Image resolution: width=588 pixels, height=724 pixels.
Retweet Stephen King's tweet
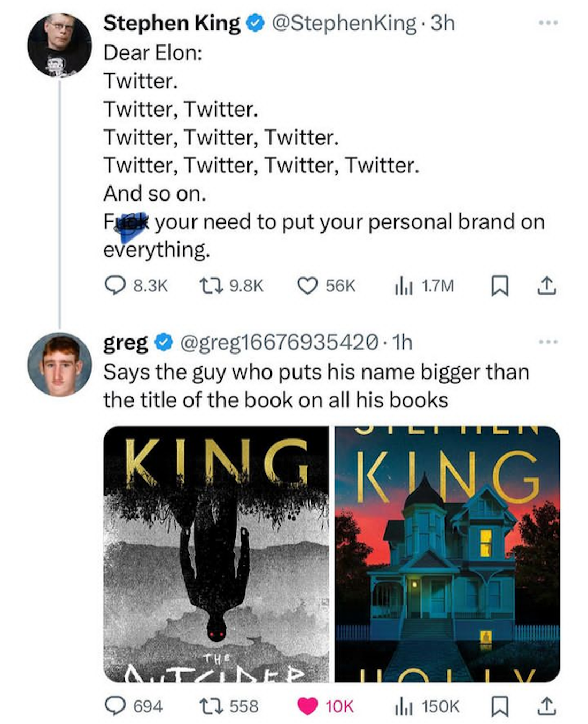click(210, 287)
